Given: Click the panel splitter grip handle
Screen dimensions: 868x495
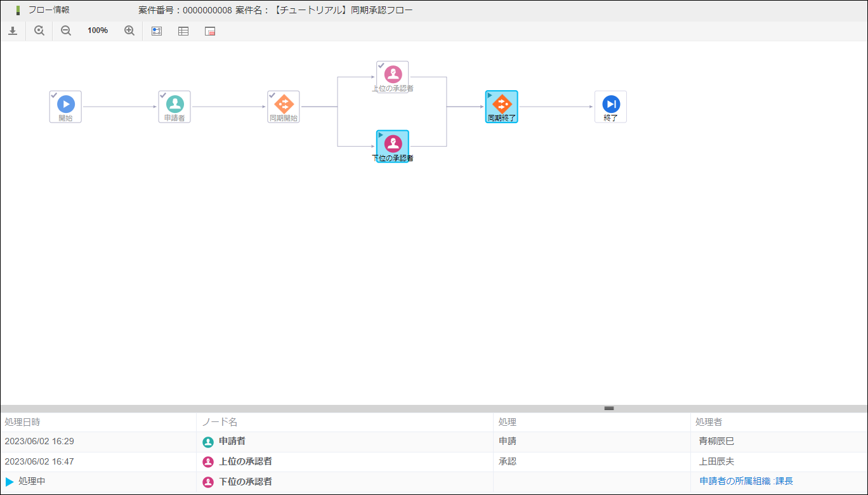Looking at the screenshot, I should click(x=609, y=408).
